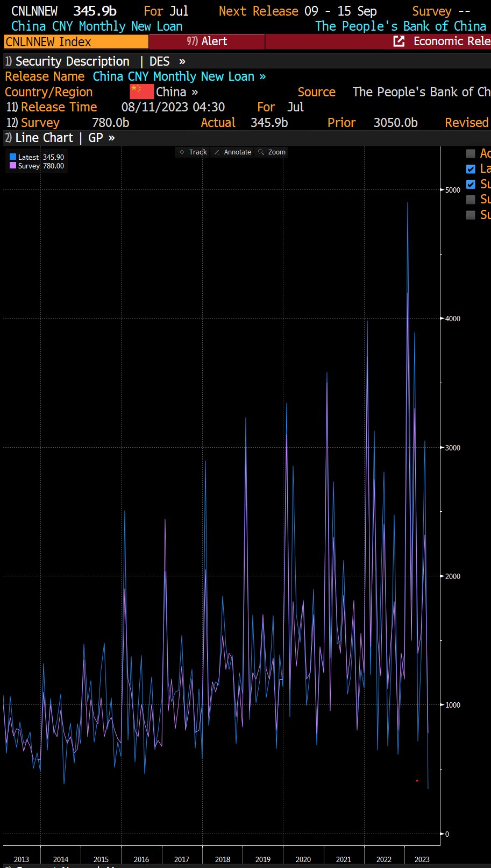Click the 2015 year label on axis
Image resolution: width=491 pixels, height=868 pixels.
point(101,859)
